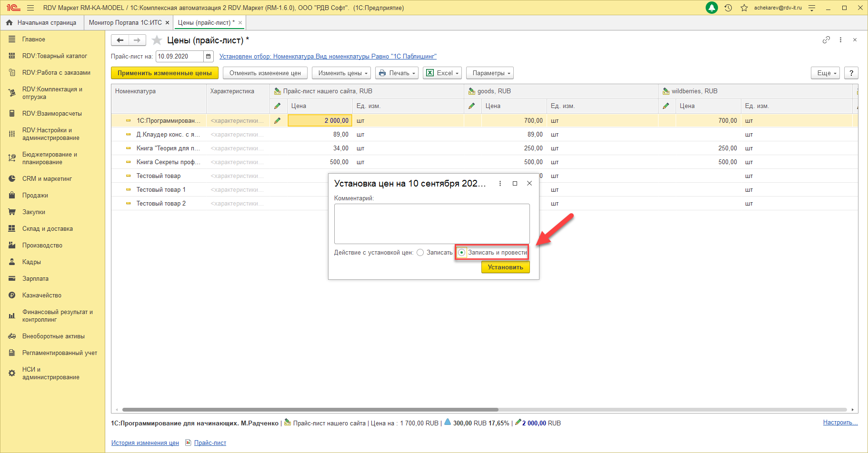Add price list to favorites star
This screenshot has width=868, height=453.
tap(157, 40)
